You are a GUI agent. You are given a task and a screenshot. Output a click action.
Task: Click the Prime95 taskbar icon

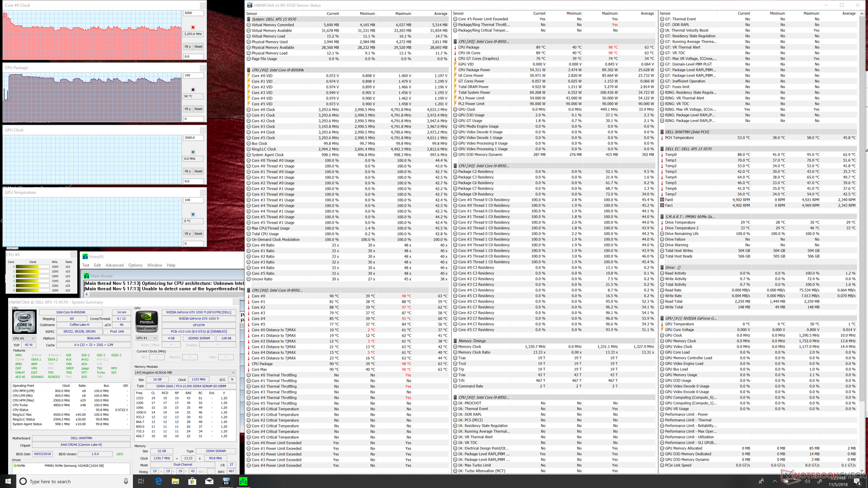(x=243, y=481)
